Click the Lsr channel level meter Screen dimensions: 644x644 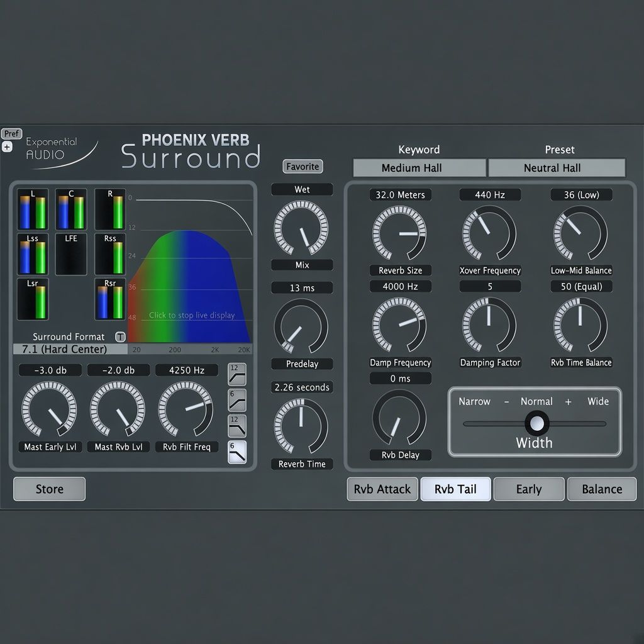coord(33,299)
